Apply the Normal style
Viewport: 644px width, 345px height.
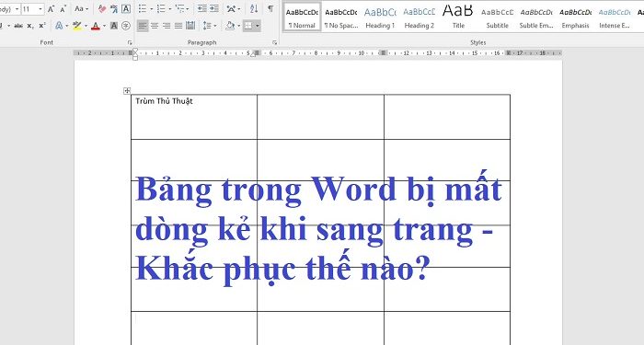click(x=302, y=17)
